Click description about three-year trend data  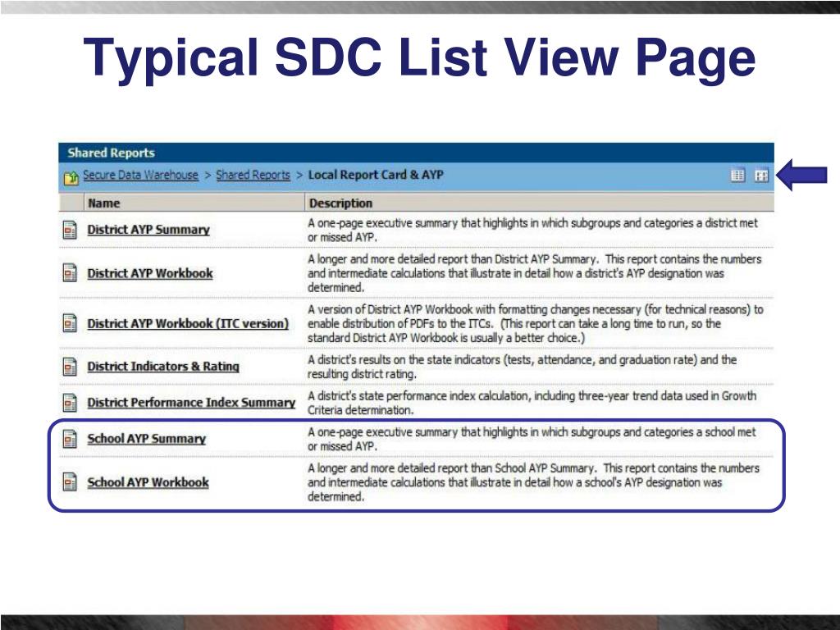pos(532,403)
